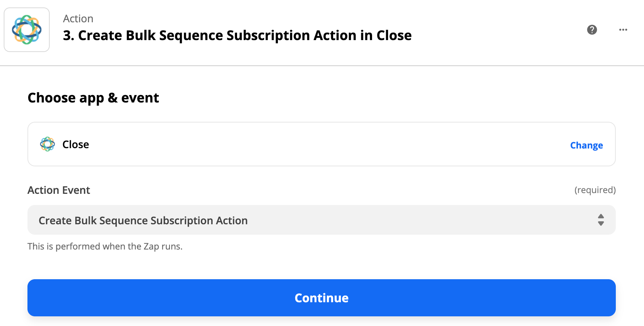644x326 pixels.
Task: Click the '(required)' indicator text
Action: (595, 190)
